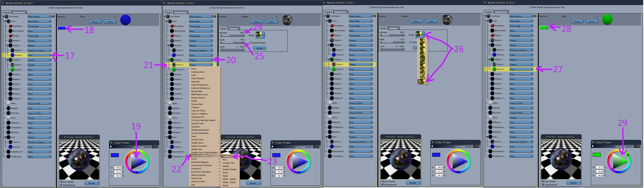Click the Render button in leftmost window
Screen dimensions: 644x188
tap(92, 183)
